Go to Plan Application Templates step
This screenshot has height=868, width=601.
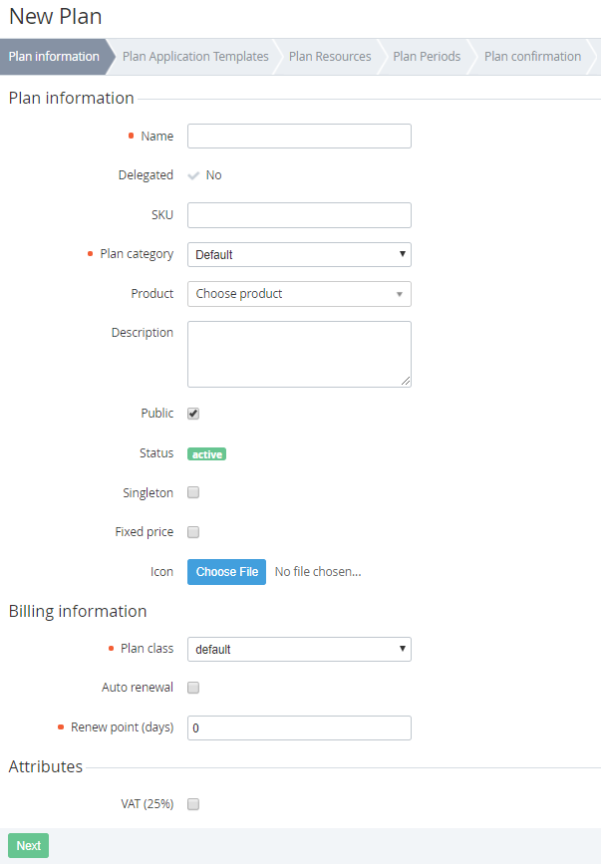(195, 57)
